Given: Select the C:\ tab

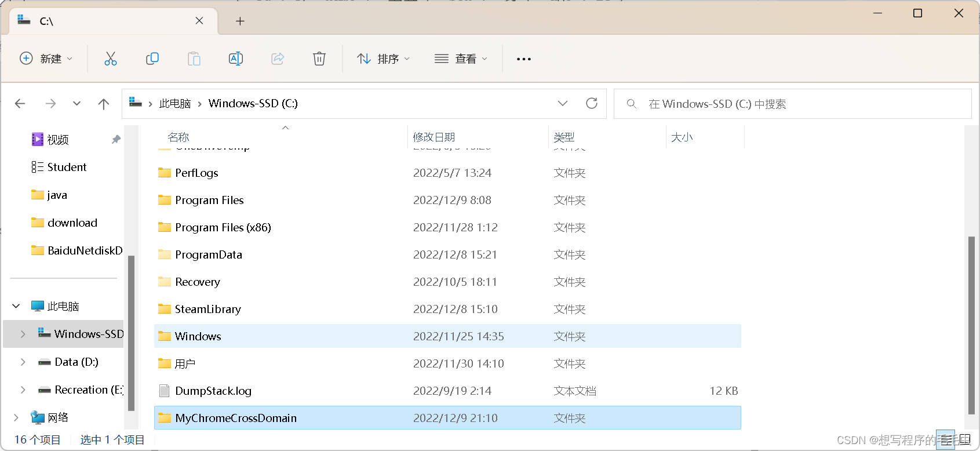Looking at the screenshot, I should 114,21.
